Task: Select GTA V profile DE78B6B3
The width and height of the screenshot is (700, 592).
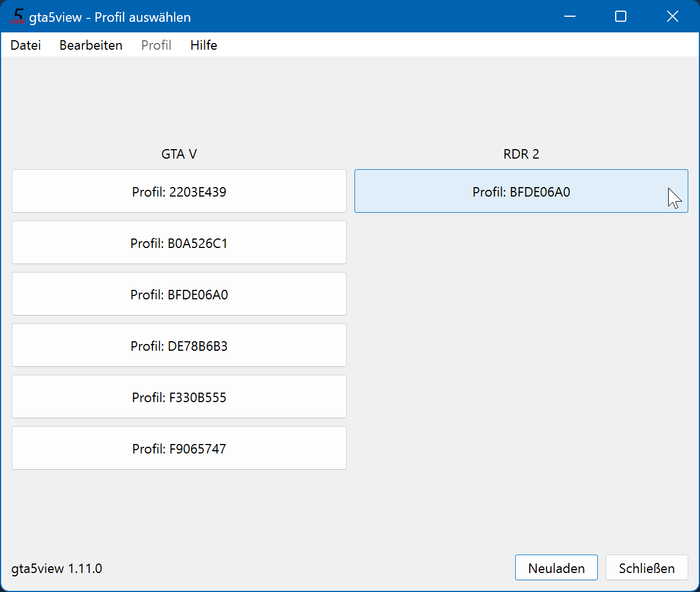Action: coord(179,346)
